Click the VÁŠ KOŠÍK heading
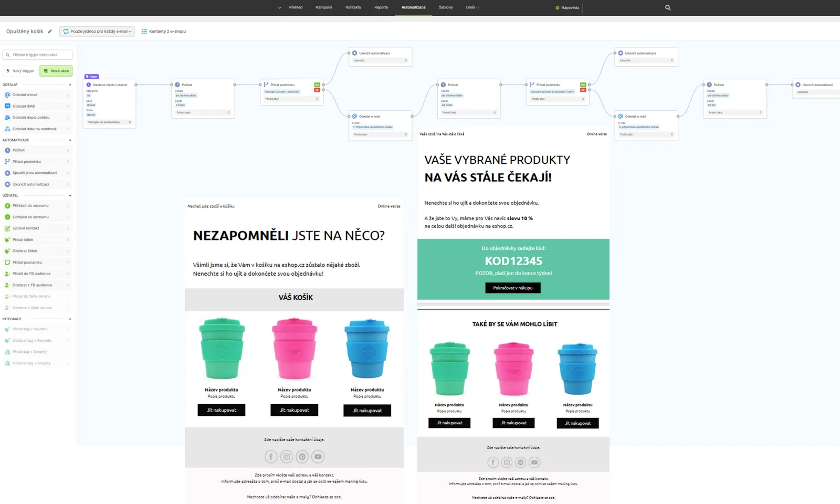The height and width of the screenshot is (504, 840). (296, 298)
